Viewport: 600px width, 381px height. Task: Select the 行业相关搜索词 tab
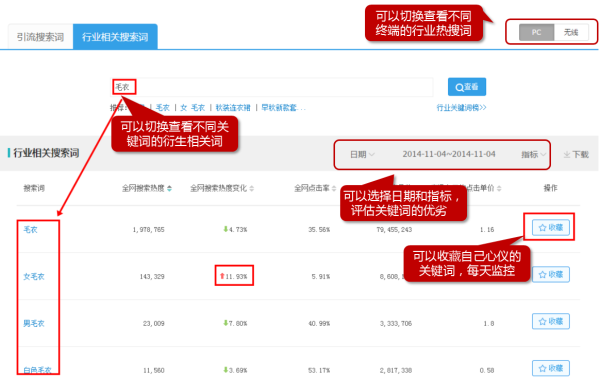coord(115,37)
